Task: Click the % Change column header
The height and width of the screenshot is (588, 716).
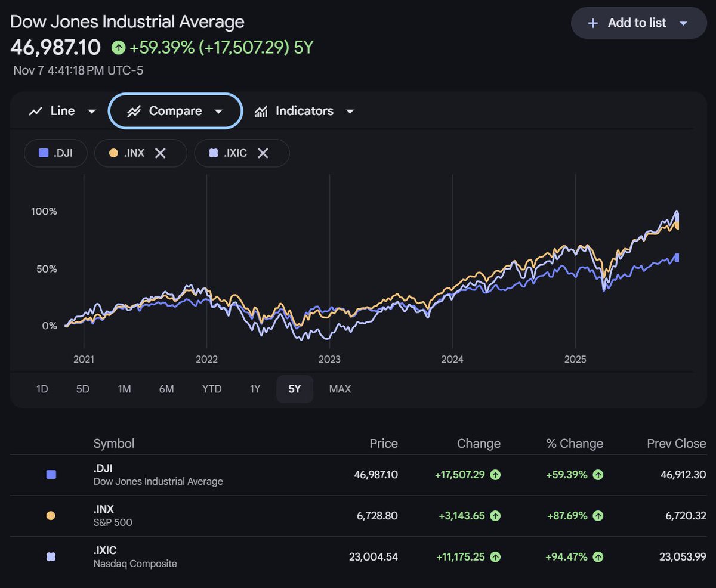Action: pos(575,444)
